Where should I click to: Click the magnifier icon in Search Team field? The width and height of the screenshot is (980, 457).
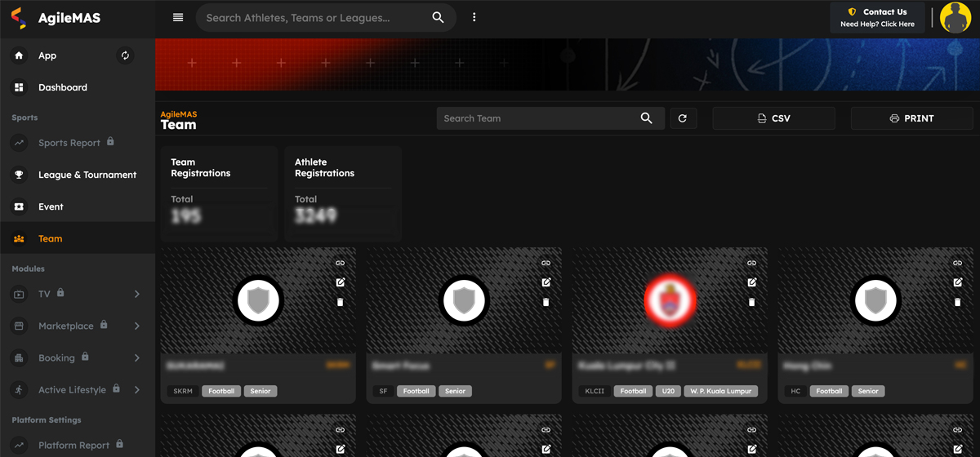tap(646, 118)
